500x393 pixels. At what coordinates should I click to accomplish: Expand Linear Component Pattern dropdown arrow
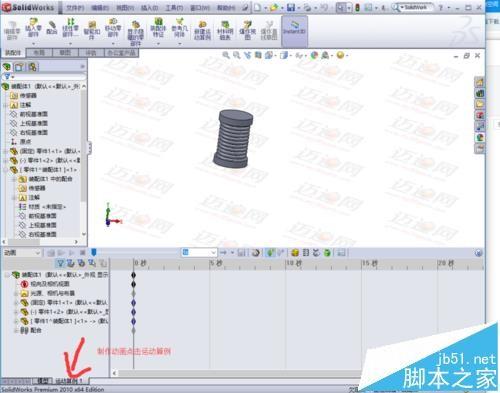(x=70, y=44)
